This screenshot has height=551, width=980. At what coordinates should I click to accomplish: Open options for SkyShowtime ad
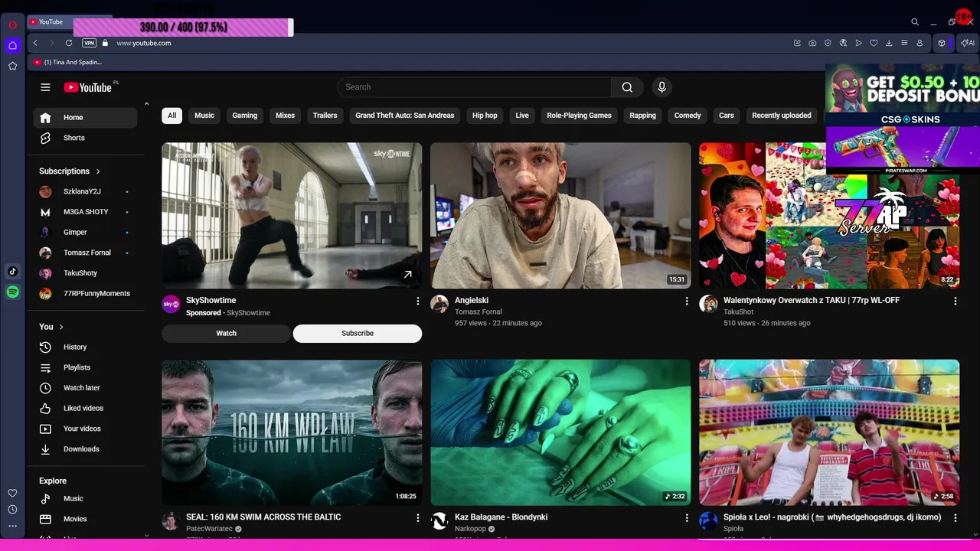(418, 302)
